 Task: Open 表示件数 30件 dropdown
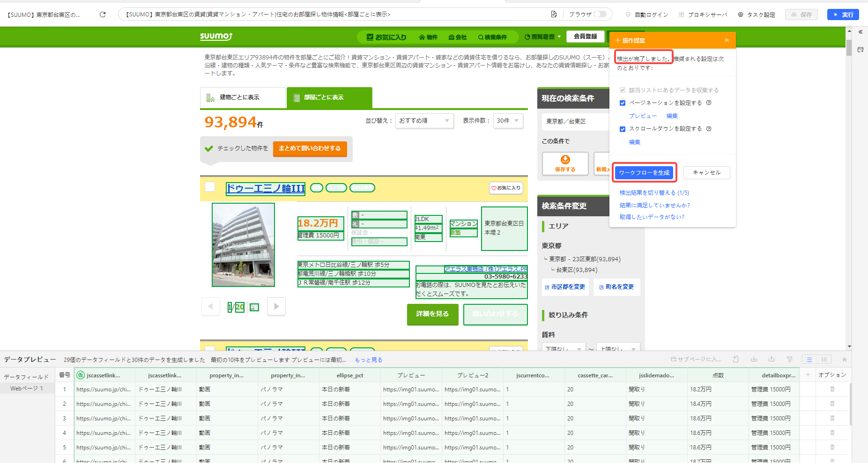pyautogui.click(x=508, y=121)
